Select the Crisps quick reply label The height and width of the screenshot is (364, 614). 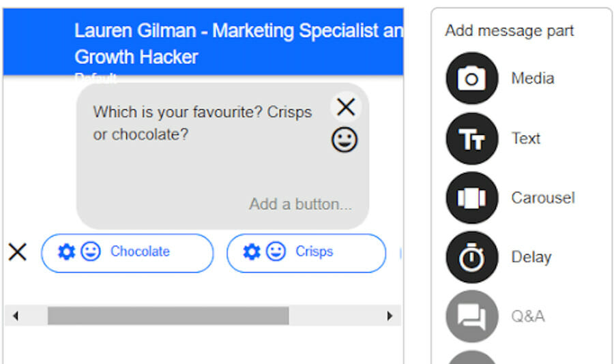pyautogui.click(x=315, y=252)
